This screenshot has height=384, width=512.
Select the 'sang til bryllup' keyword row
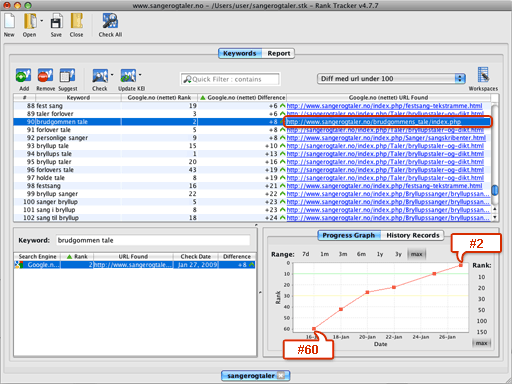click(x=252, y=218)
